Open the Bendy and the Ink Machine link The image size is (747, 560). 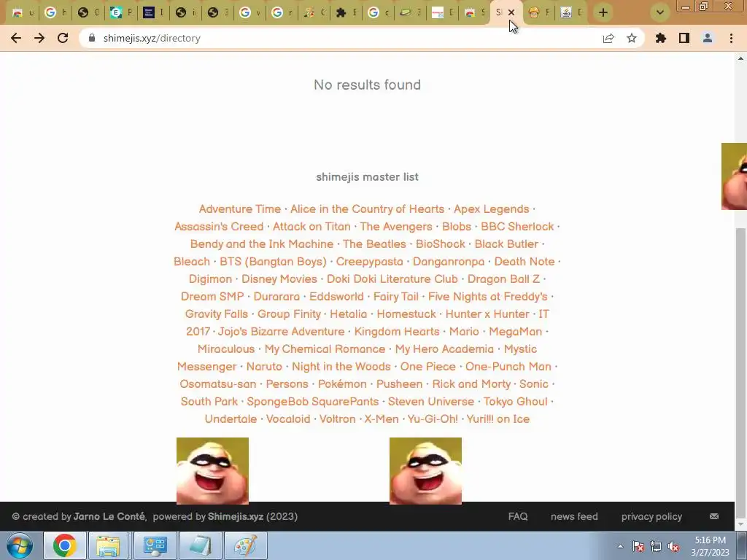(262, 244)
